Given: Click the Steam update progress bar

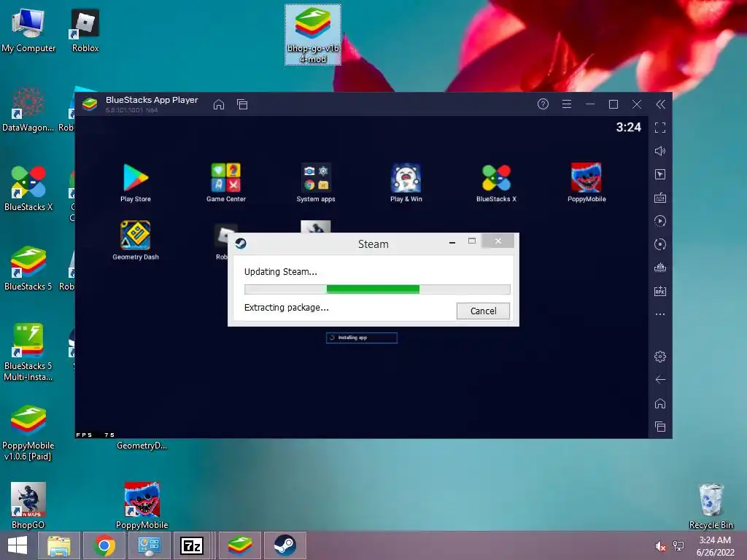Looking at the screenshot, I should 377,289.
